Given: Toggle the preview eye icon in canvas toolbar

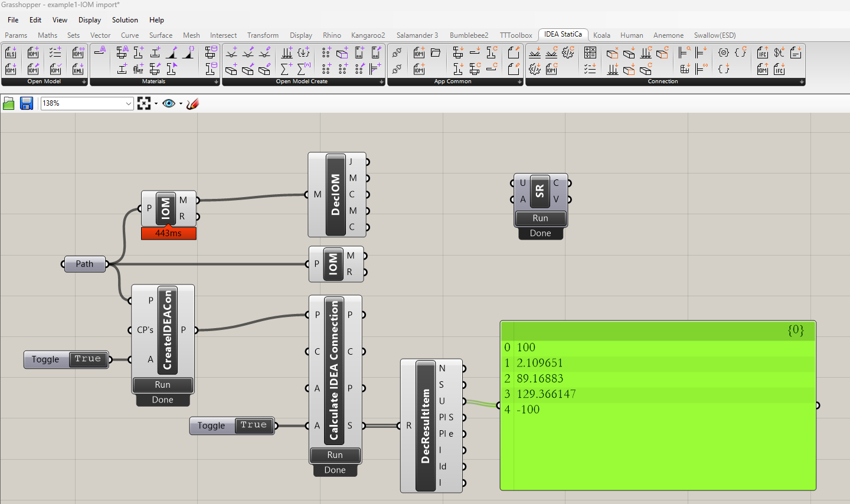Looking at the screenshot, I should pos(170,103).
